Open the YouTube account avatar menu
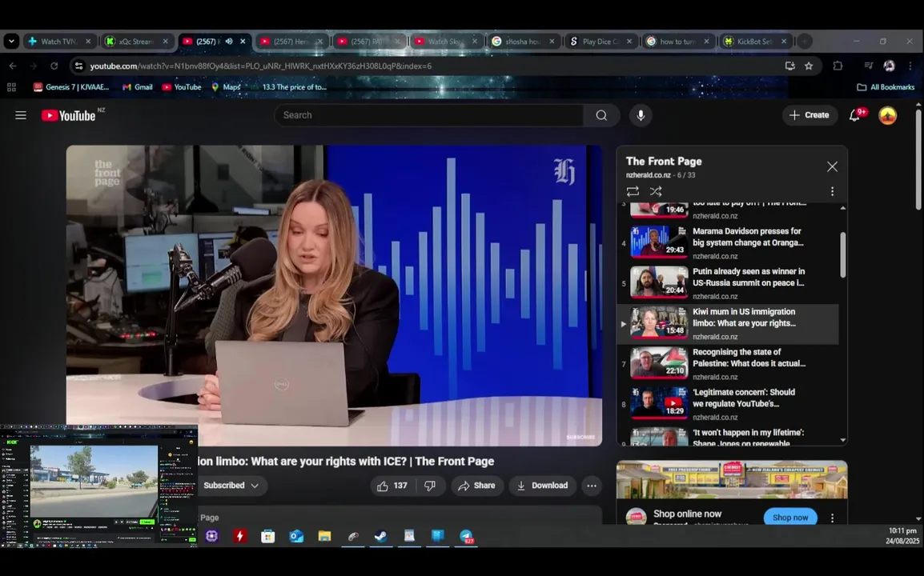 coord(887,115)
